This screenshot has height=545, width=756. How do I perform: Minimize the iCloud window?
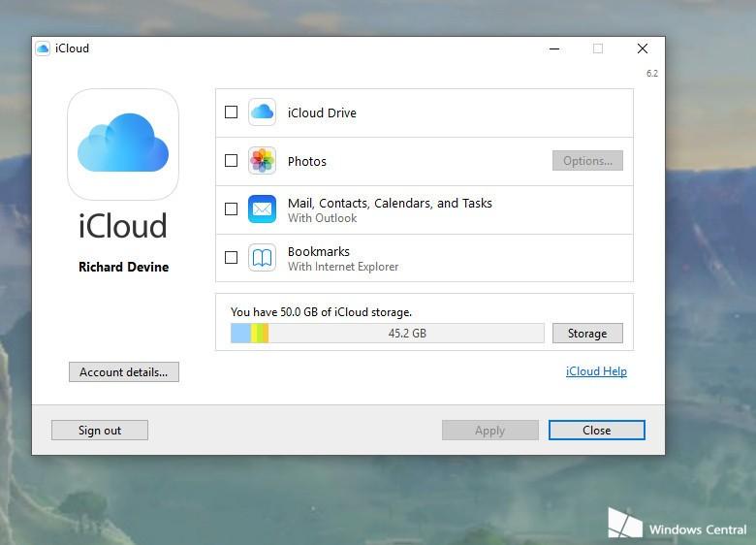pyautogui.click(x=554, y=48)
